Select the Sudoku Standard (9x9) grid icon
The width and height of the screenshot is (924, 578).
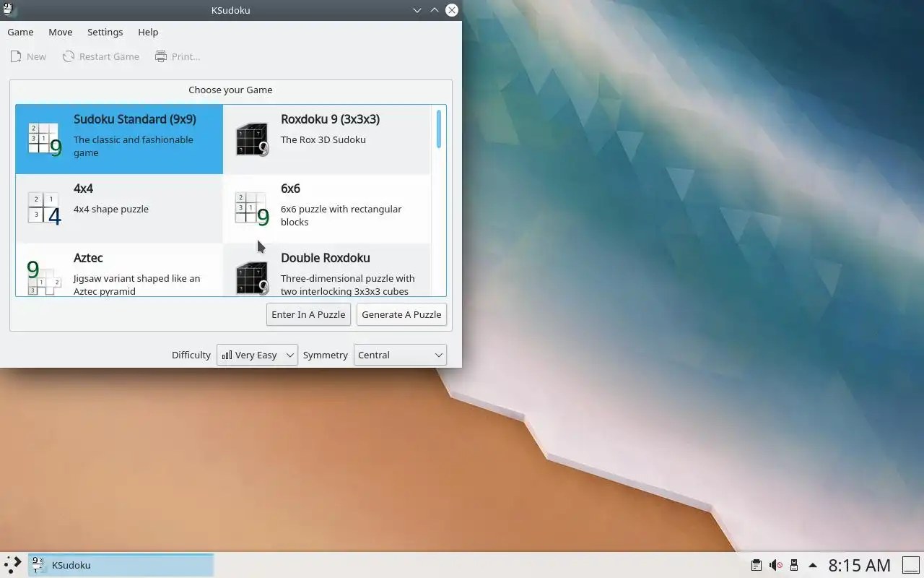point(45,139)
